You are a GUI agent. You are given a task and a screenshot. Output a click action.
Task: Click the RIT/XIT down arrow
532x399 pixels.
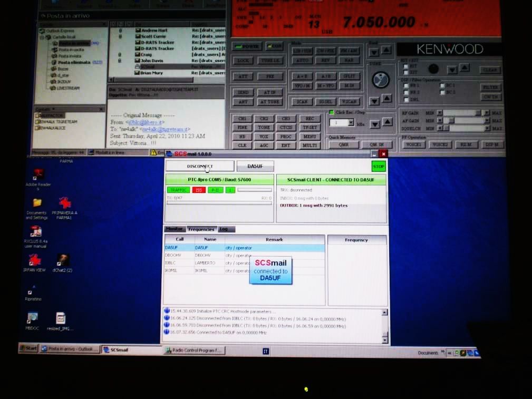(452, 70)
